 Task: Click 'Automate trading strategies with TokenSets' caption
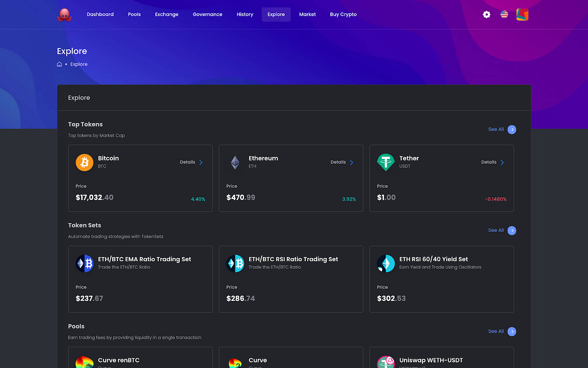[x=115, y=237]
